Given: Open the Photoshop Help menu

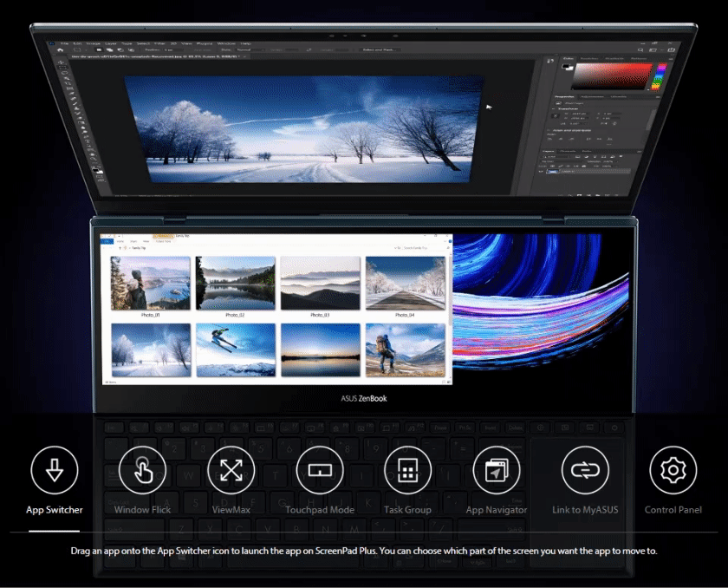Looking at the screenshot, I should coord(245,43).
